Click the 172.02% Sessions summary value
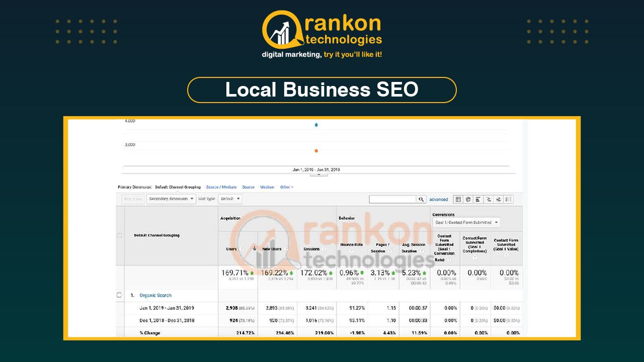Image resolution: width=644 pixels, height=362 pixels. pyautogui.click(x=314, y=273)
